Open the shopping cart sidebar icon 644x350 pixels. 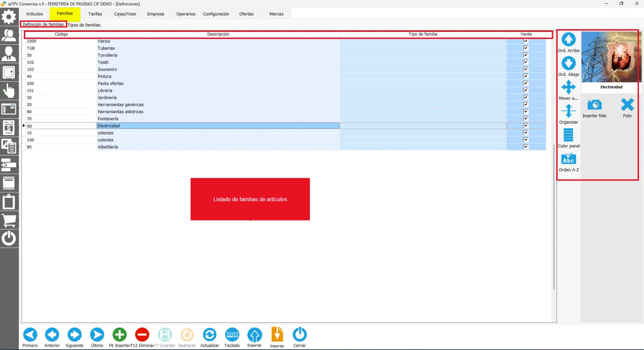(9, 220)
